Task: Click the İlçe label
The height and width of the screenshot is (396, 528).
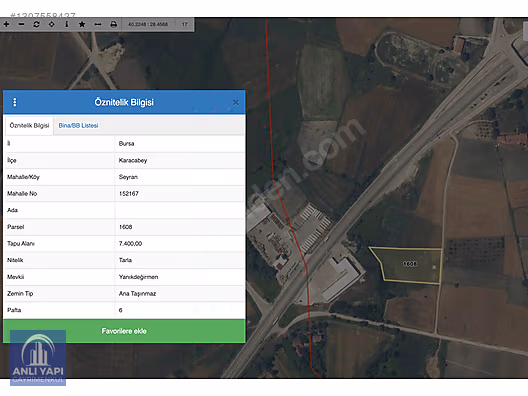Action: (12, 160)
